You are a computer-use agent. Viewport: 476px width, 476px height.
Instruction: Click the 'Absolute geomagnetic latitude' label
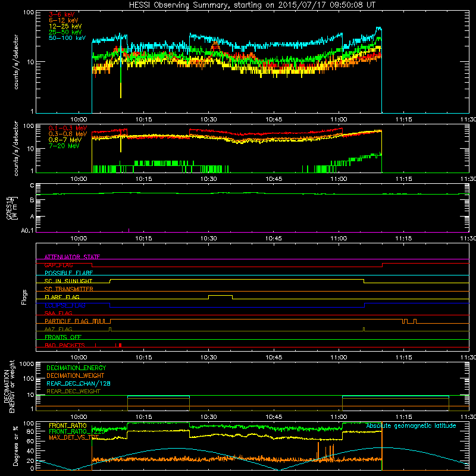click(x=411, y=426)
